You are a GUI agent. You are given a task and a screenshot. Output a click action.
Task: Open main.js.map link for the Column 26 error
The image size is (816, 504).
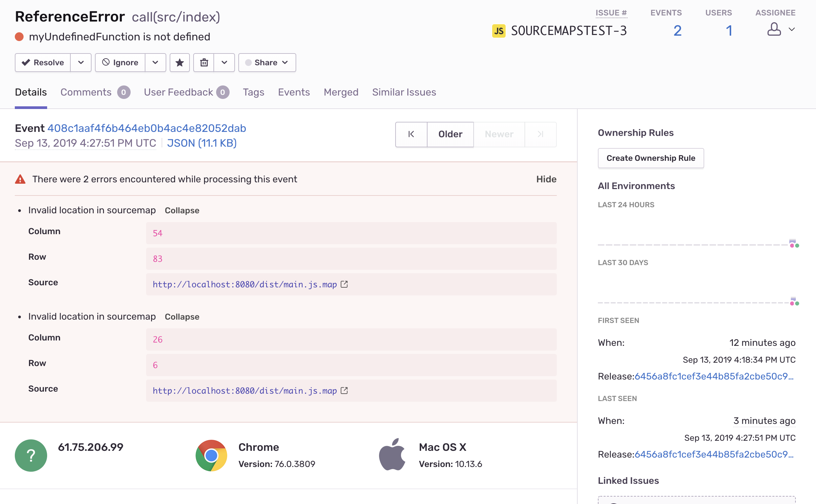(x=245, y=391)
